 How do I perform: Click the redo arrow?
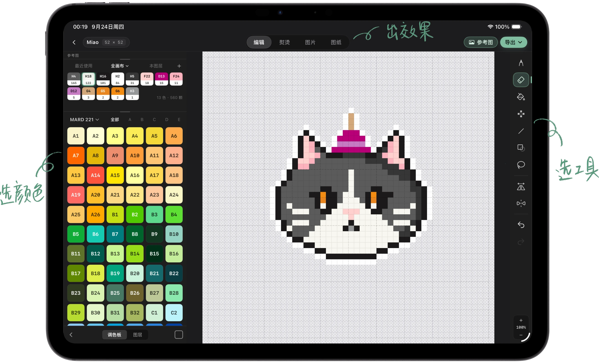pyautogui.click(x=521, y=242)
